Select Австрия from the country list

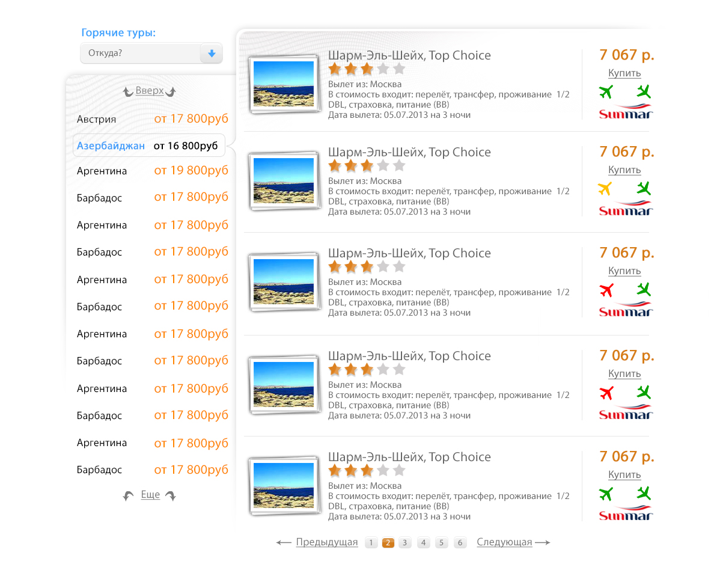pos(97,119)
